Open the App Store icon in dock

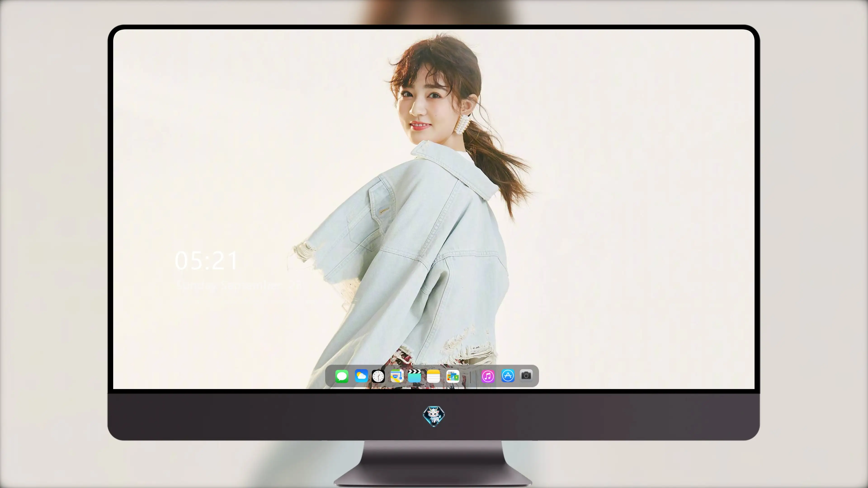[508, 375]
